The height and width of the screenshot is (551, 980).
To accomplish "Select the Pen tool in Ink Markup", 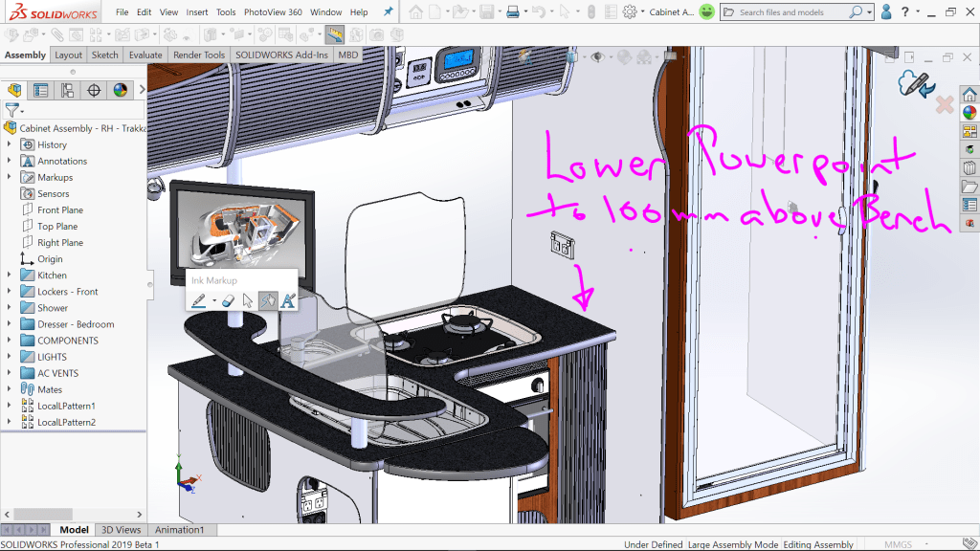I will (198, 300).
